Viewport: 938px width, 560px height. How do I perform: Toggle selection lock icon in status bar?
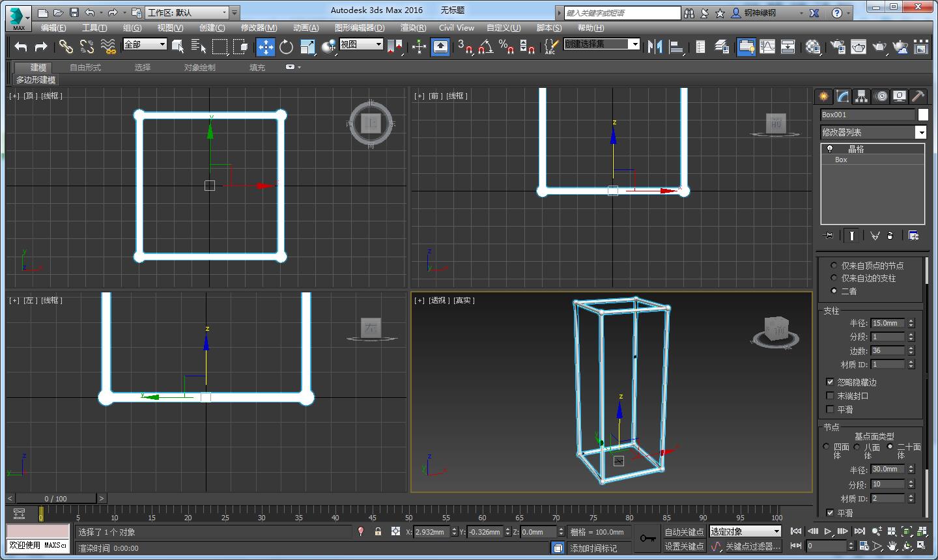378,531
